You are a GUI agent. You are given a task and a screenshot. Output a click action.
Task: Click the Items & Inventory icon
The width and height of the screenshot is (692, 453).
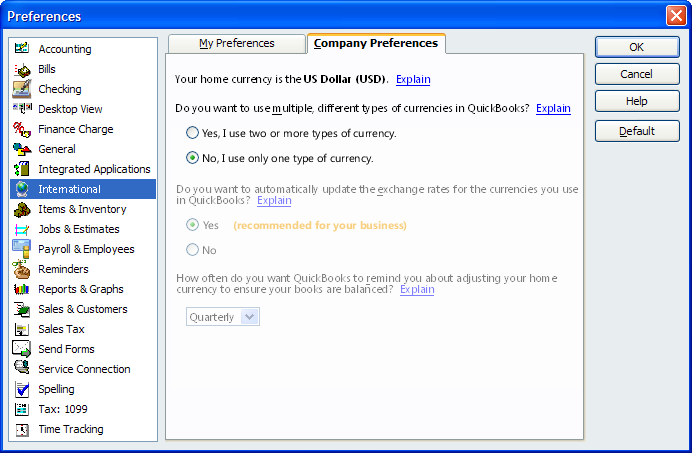(22, 209)
